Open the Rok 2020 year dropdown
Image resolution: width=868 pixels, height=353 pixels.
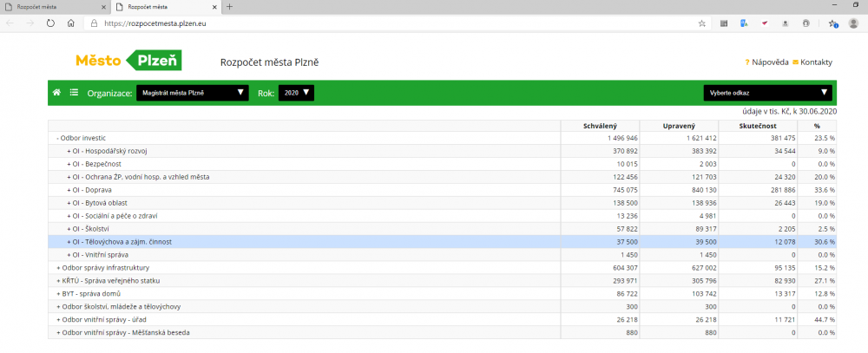coord(296,92)
